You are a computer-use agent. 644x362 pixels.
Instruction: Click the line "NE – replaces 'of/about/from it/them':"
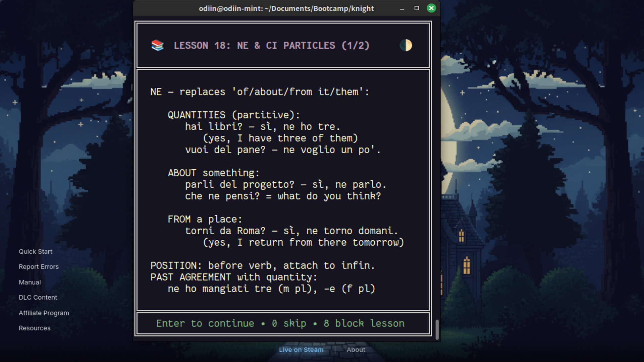coord(260,92)
